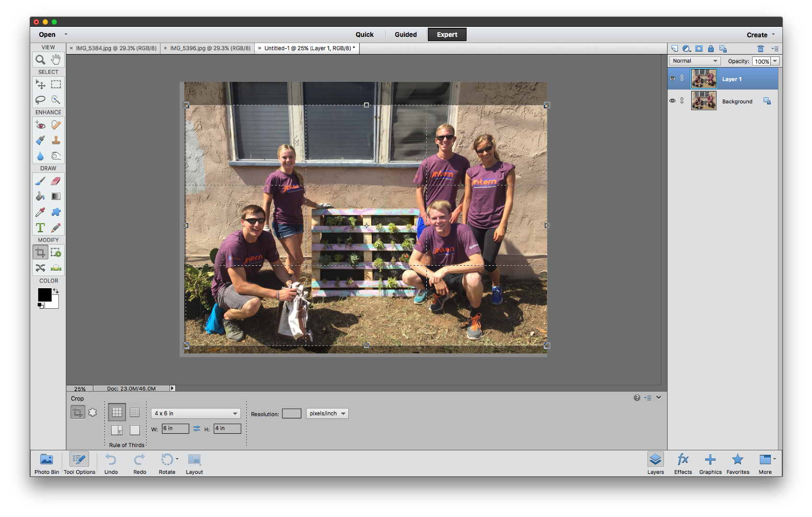Hide Layer 1 visibility eye
The image size is (812, 517).
pyautogui.click(x=673, y=79)
